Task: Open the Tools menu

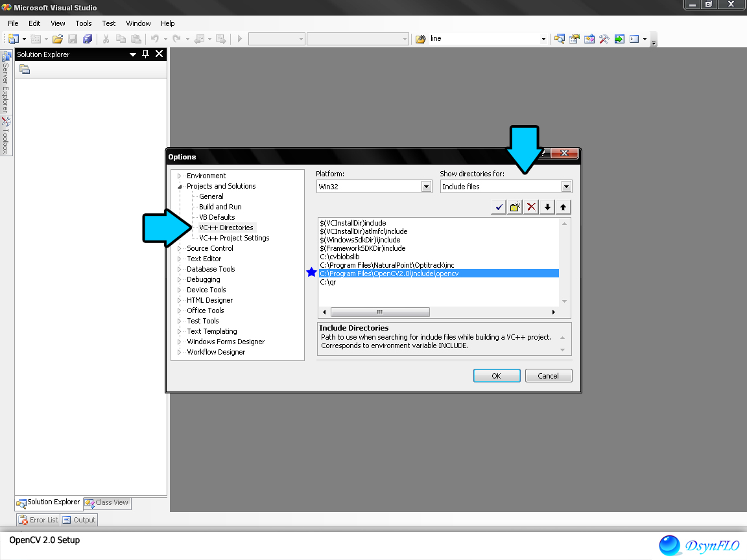Action: (83, 23)
